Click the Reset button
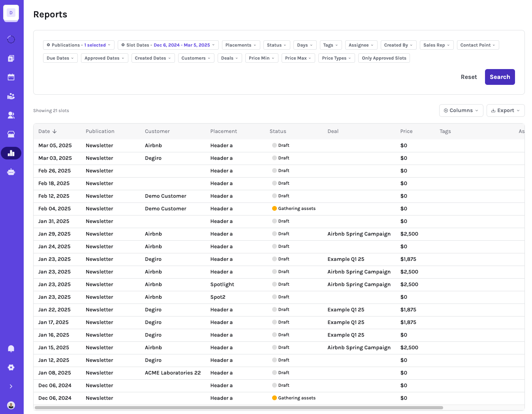The width and height of the screenshot is (532, 414). pos(469,77)
